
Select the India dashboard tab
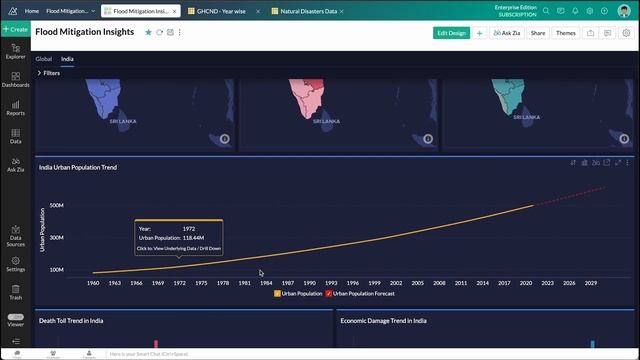tap(67, 59)
